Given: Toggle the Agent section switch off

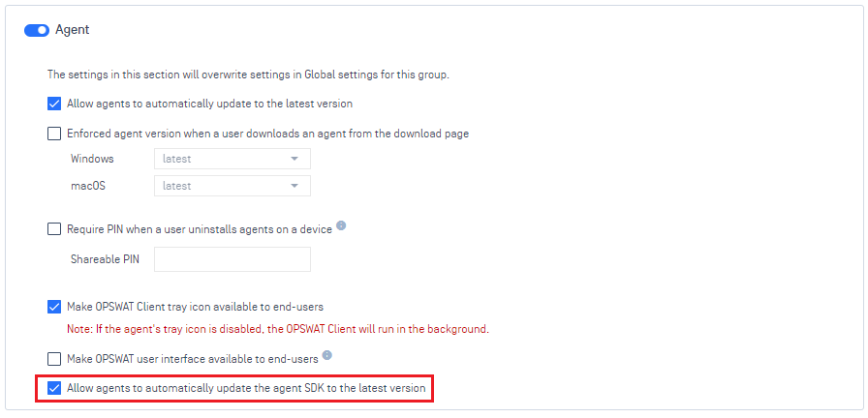Looking at the screenshot, I should 37,30.
